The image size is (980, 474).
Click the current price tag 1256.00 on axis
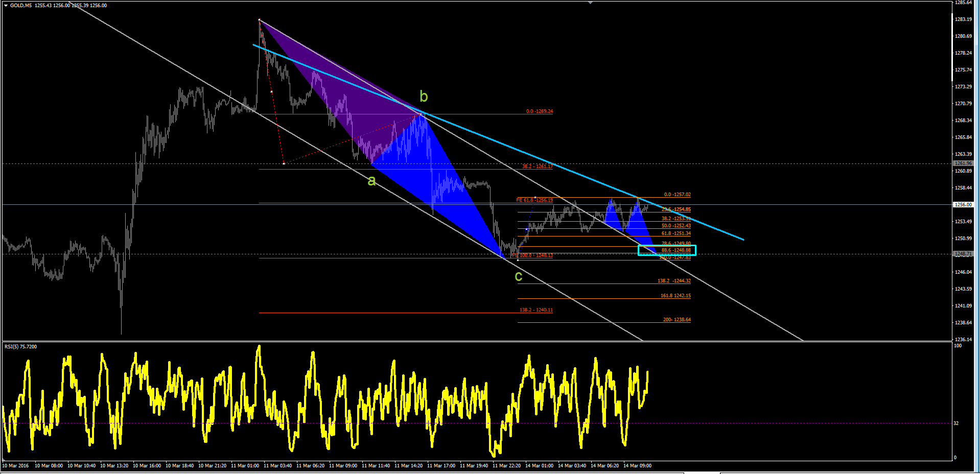[x=964, y=205]
